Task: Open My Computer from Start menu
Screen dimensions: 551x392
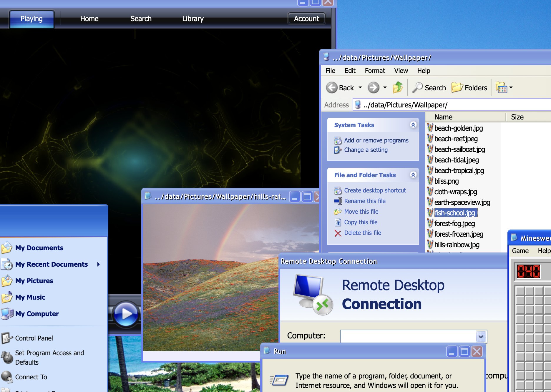Action: pyautogui.click(x=37, y=314)
